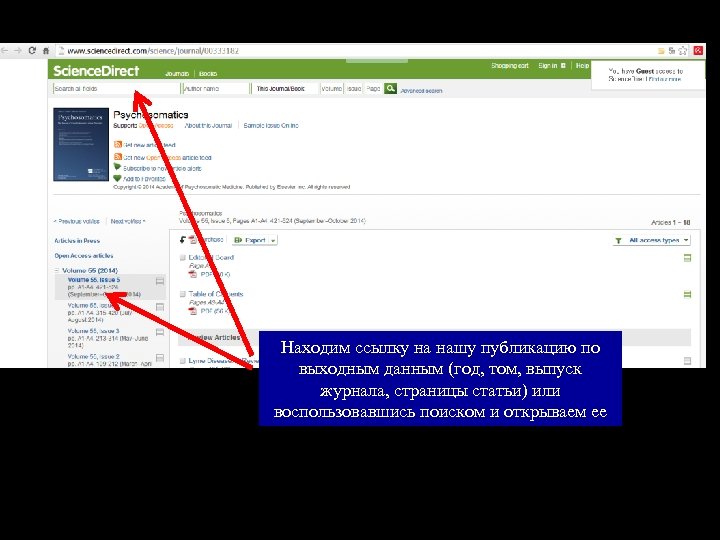Screen dimensions: 720x540
Task: Open Help in the header
Action: click(582, 66)
